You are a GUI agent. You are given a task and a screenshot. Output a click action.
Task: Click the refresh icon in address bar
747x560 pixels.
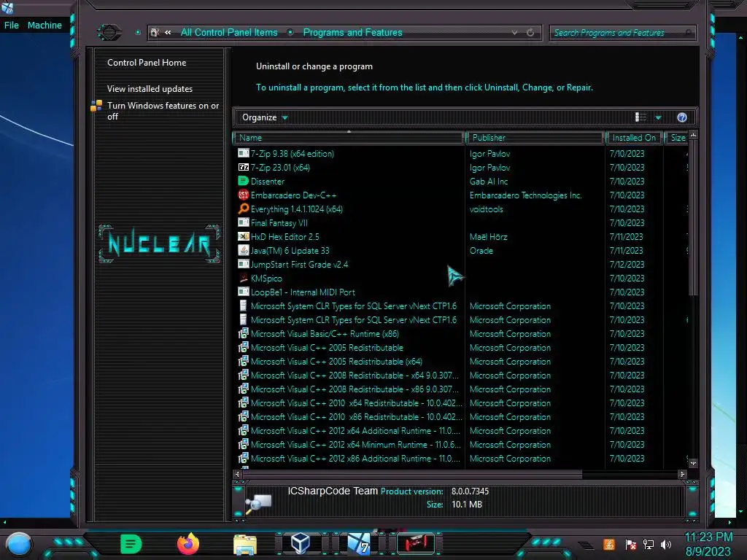530,32
